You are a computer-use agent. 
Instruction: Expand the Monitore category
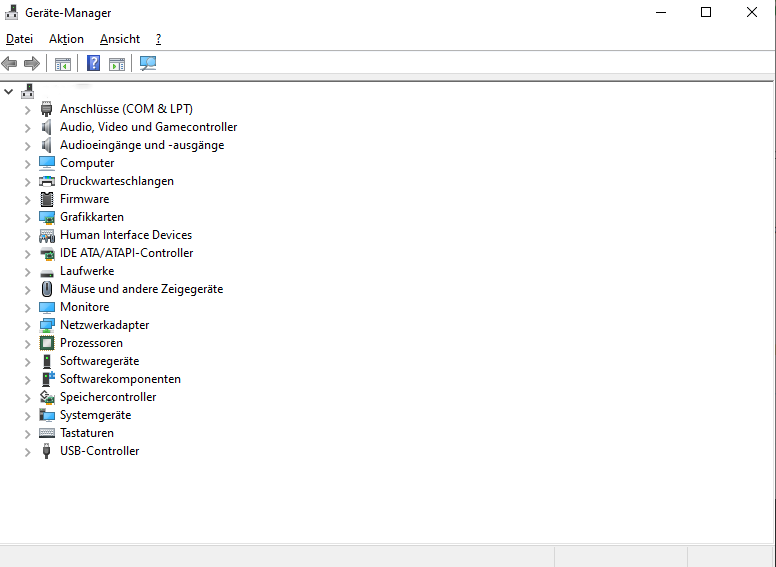point(28,308)
